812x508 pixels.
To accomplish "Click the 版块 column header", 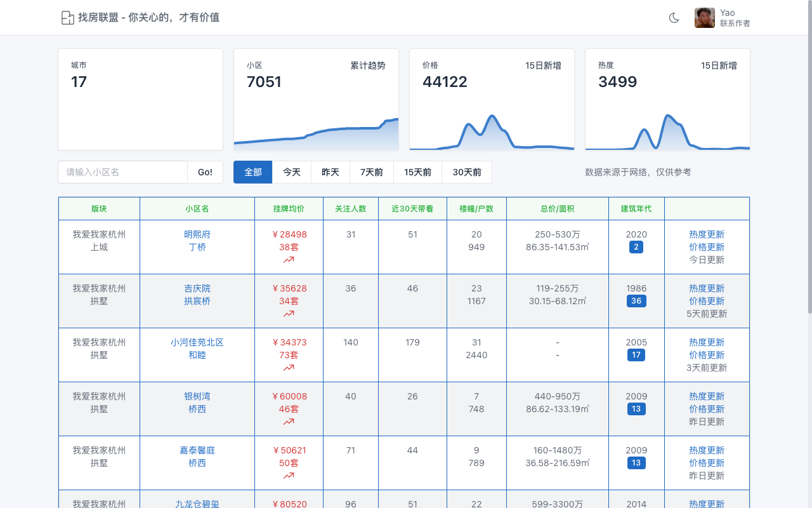I will tap(99, 208).
